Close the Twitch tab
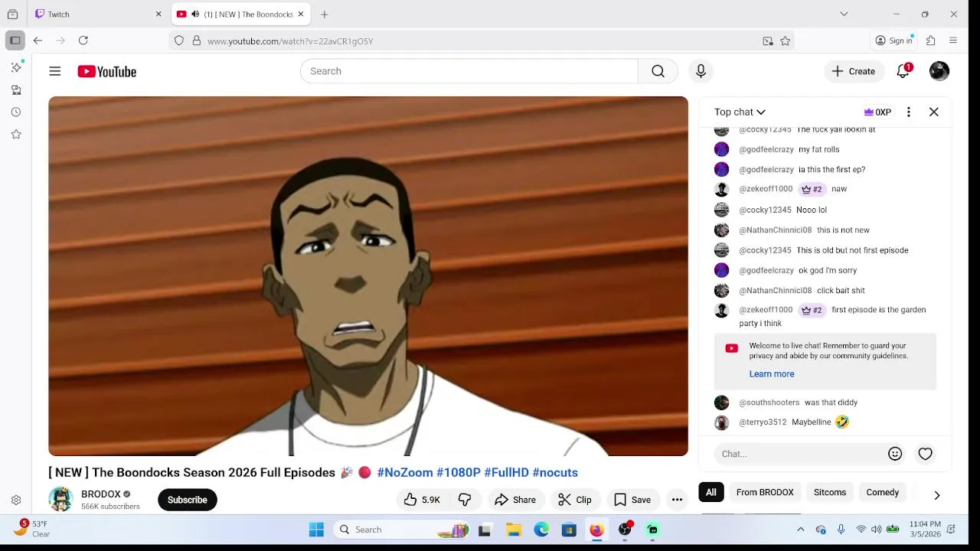980x551 pixels. [158, 14]
